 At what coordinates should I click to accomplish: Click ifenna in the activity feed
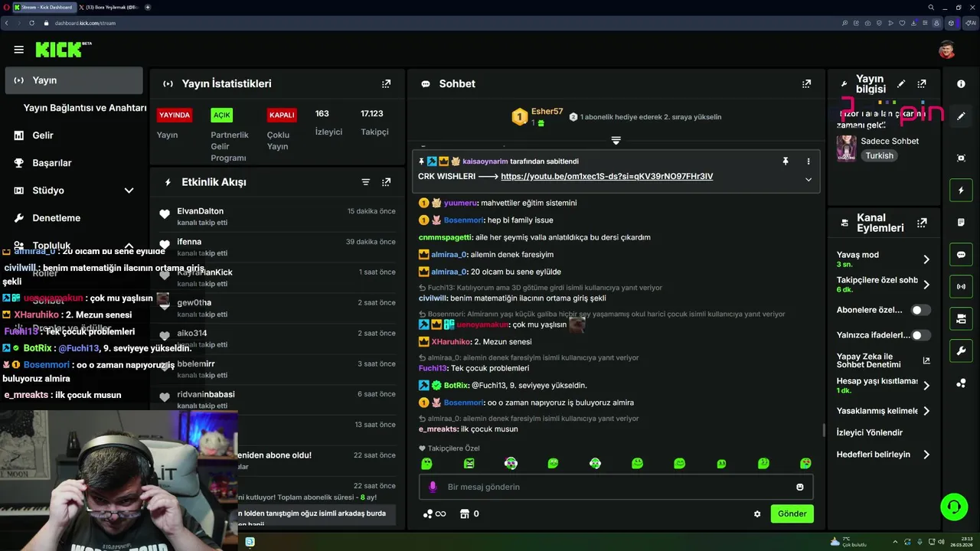click(189, 242)
